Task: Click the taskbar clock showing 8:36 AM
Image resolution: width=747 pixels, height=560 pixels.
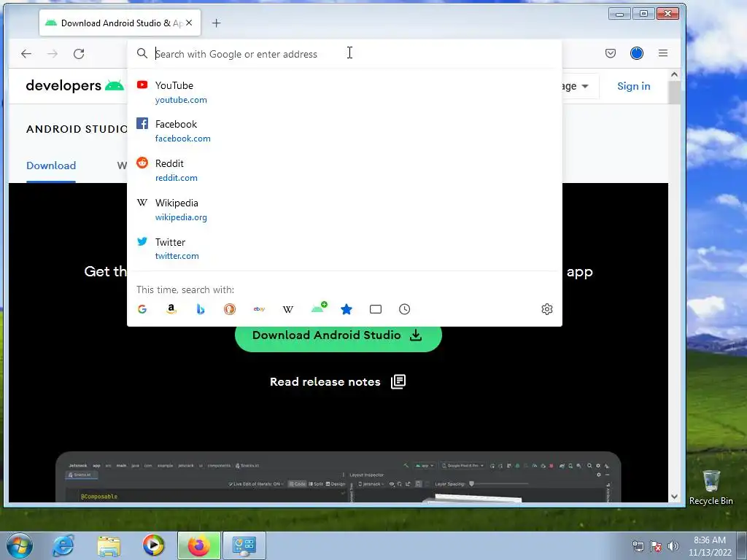Action: point(709,546)
